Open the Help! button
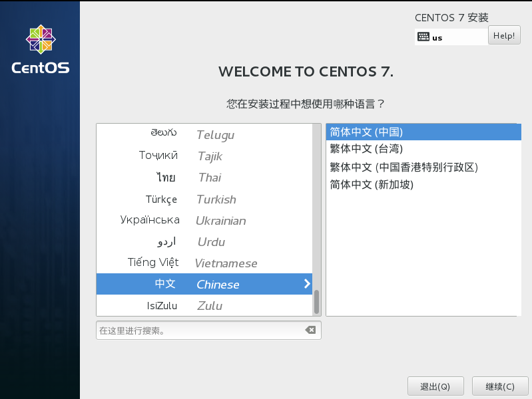The height and width of the screenshot is (399, 532). (x=504, y=35)
